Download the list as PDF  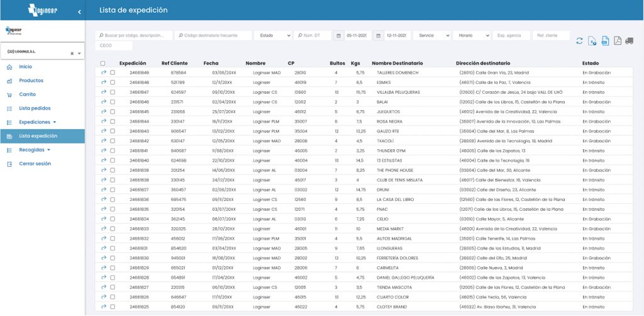pyautogui.click(x=617, y=41)
